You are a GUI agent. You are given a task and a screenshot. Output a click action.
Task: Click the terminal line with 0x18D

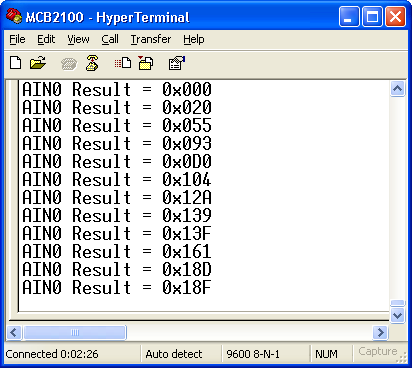coord(117,269)
